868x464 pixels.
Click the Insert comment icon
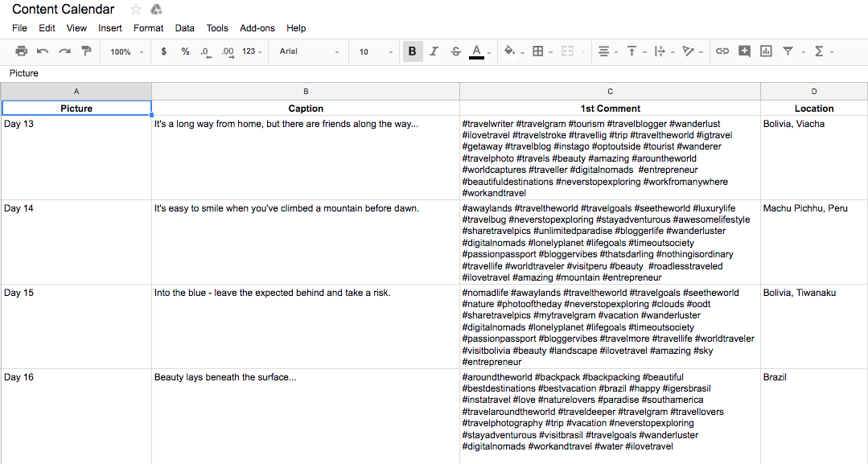(745, 51)
